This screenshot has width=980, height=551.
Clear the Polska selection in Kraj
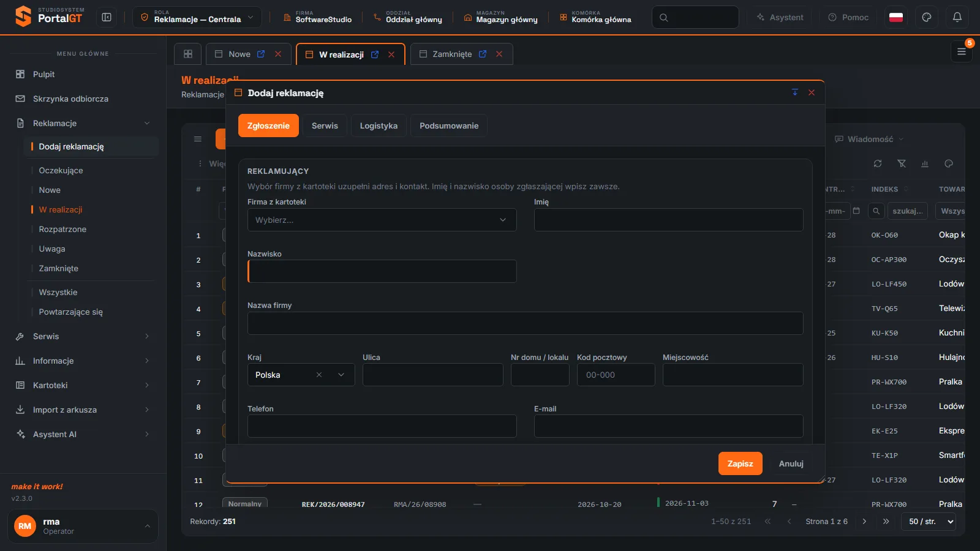tap(319, 375)
